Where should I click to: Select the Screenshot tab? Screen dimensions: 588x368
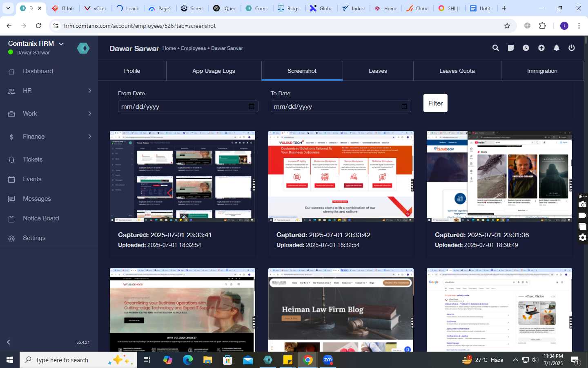click(302, 71)
